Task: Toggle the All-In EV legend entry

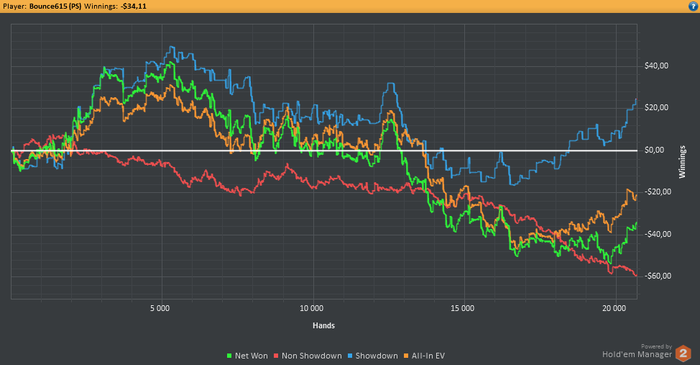Action: coord(424,356)
